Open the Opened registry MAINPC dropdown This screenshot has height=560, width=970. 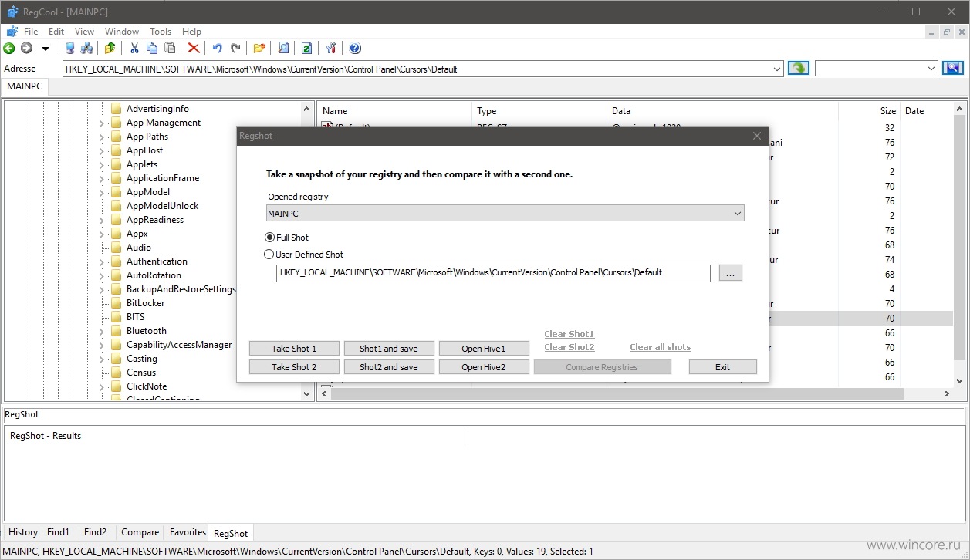[x=505, y=213]
